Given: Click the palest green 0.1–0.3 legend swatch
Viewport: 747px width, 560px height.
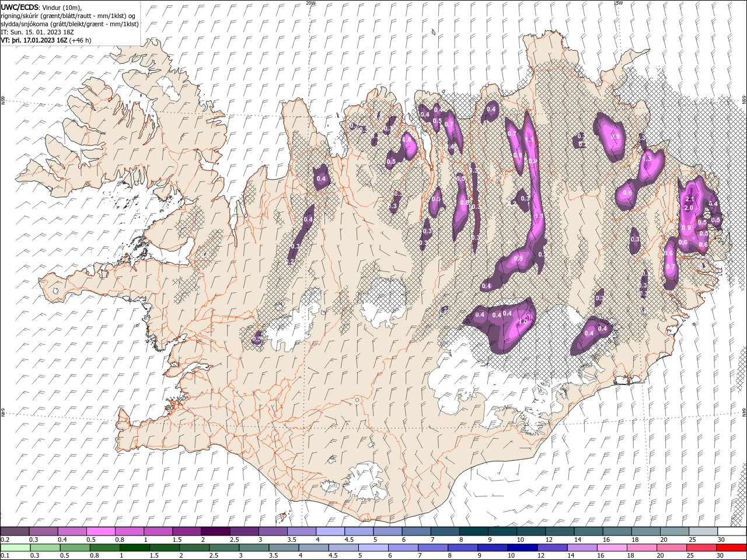Looking at the screenshot, I should pos(15,548).
